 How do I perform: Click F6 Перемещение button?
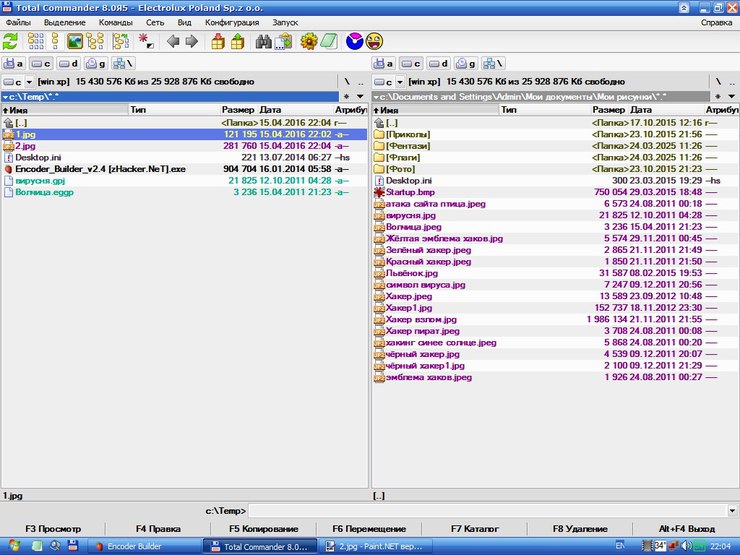[x=369, y=529]
